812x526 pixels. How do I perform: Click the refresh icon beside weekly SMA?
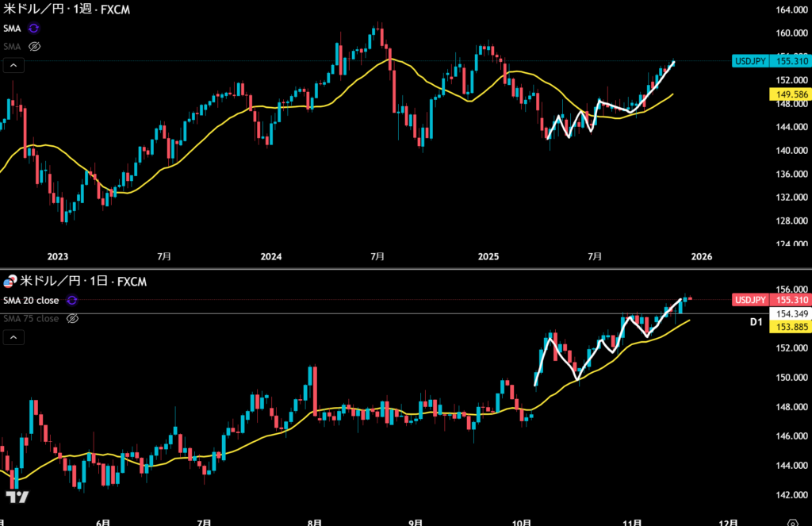(34, 28)
